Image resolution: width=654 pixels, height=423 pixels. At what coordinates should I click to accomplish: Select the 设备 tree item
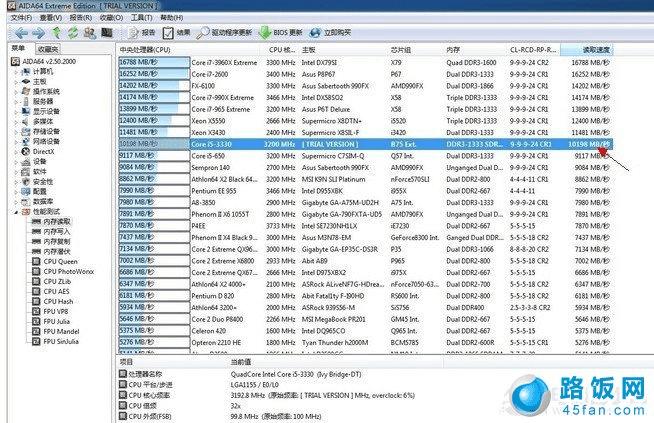pos(34,161)
